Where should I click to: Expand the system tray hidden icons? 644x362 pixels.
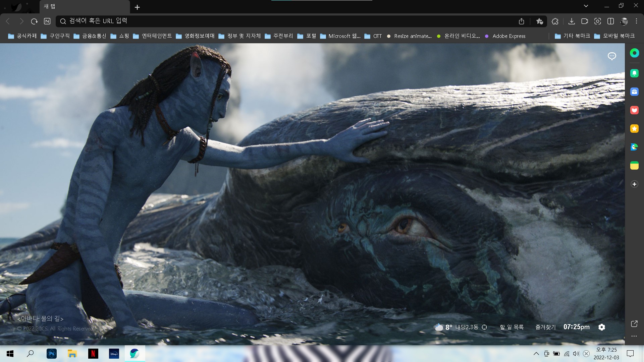[x=536, y=354]
